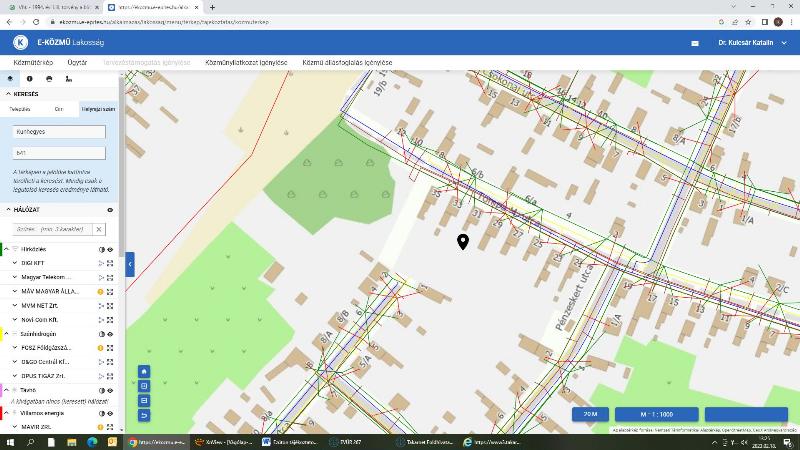Zoom to extent of DIGI KFT network
This screenshot has height=450, width=800.
tap(110, 263)
